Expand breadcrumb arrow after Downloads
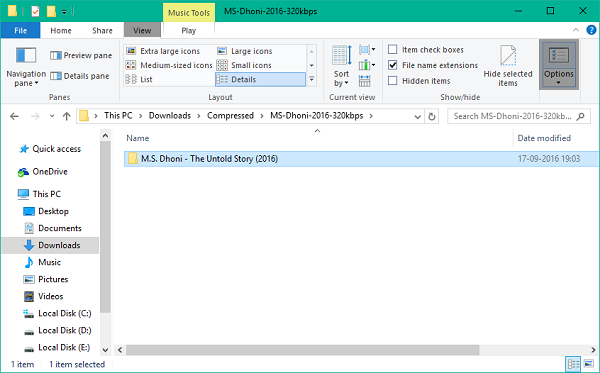 (199, 116)
